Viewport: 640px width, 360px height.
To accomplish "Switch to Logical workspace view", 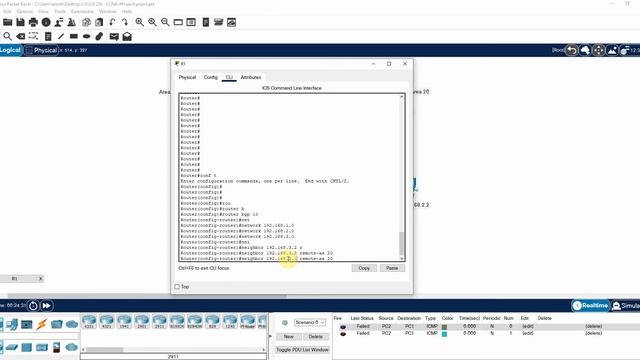I will 11,50.
